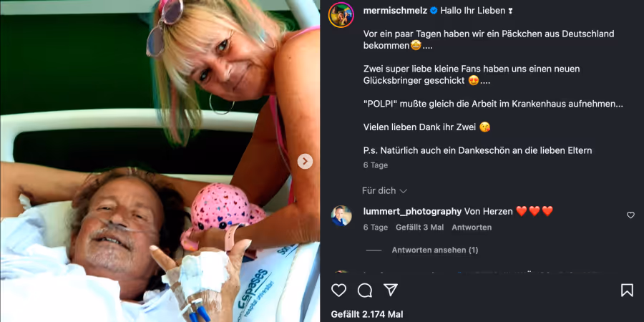644x322 pixels.
Task: Click the blue verified badge beside mermischmelz
Action: coord(434,11)
